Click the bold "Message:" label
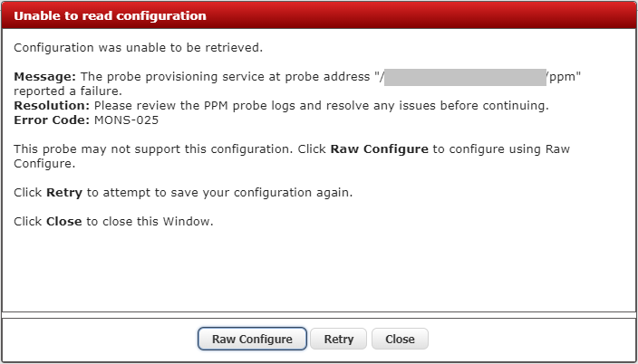 pos(45,78)
